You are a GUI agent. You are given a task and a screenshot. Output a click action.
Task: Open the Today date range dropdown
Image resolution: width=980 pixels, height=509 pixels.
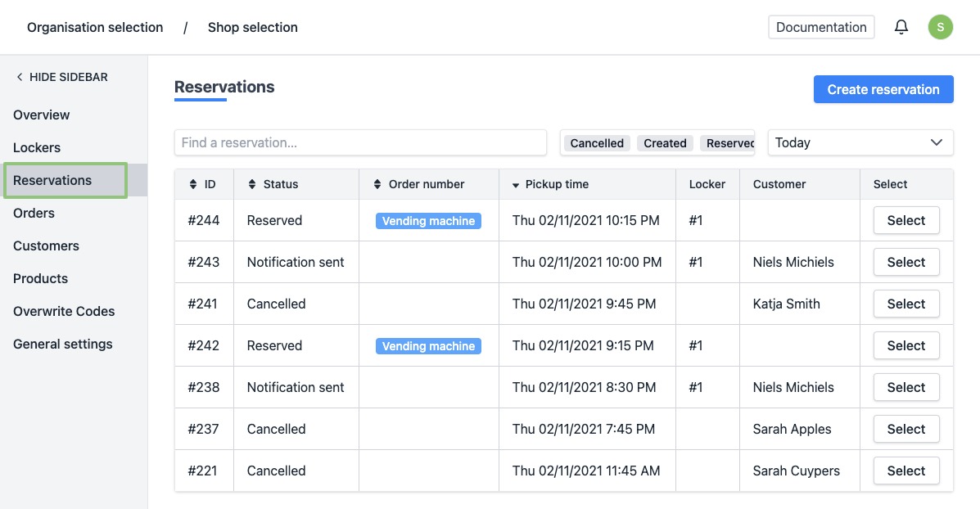860,142
